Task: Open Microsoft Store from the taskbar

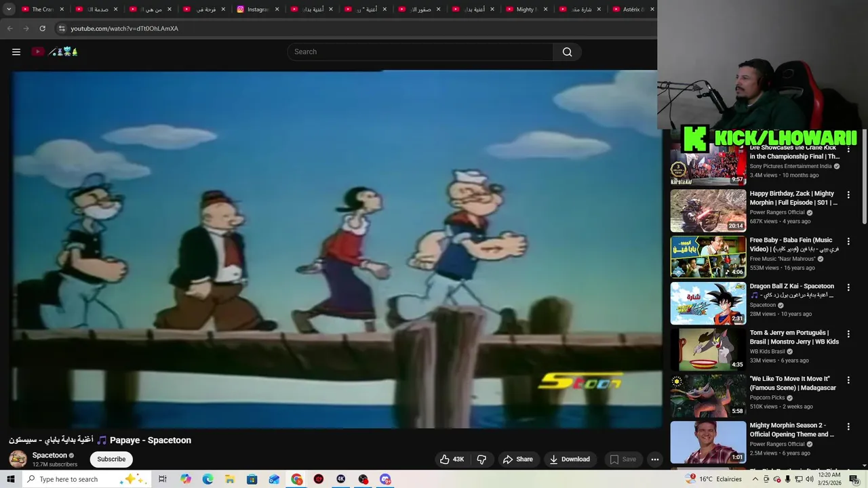Action: point(252,479)
